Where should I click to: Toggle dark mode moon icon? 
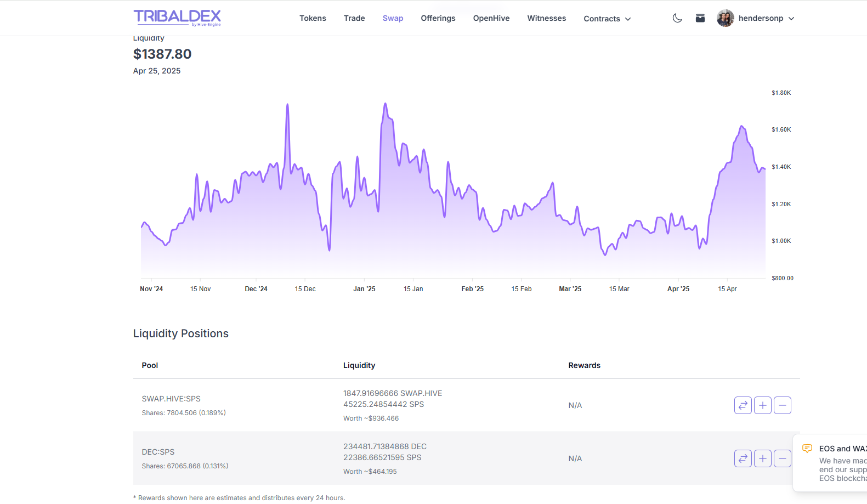(677, 18)
